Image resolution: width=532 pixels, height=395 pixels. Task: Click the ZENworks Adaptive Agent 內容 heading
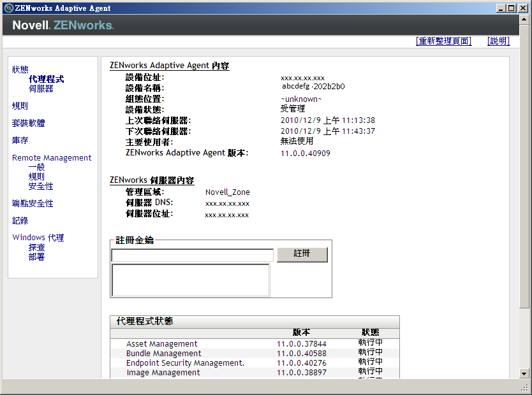(x=169, y=66)
